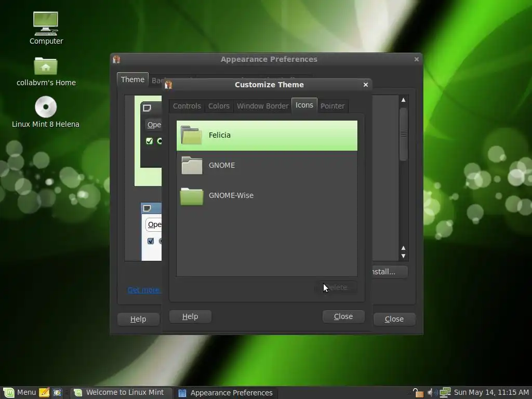
Task: Switch to the Window Border tab
Action: (262, 106)
